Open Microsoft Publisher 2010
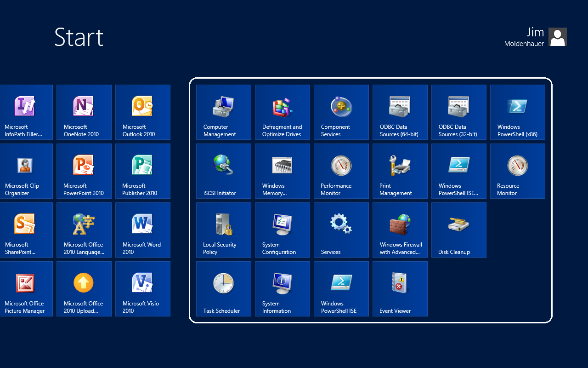This screenshot has width=588, height=368. pos(143,171)
